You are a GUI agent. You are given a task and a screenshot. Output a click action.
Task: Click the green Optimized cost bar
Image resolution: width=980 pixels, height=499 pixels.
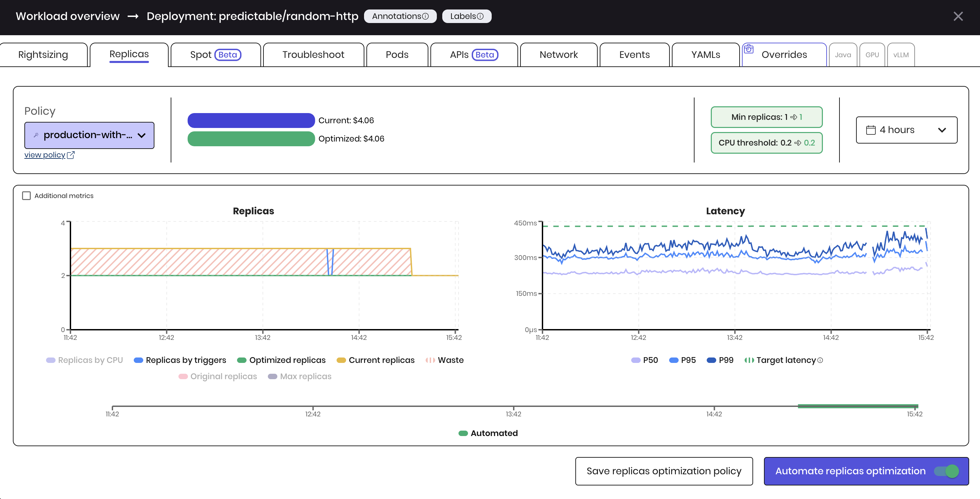251,138
